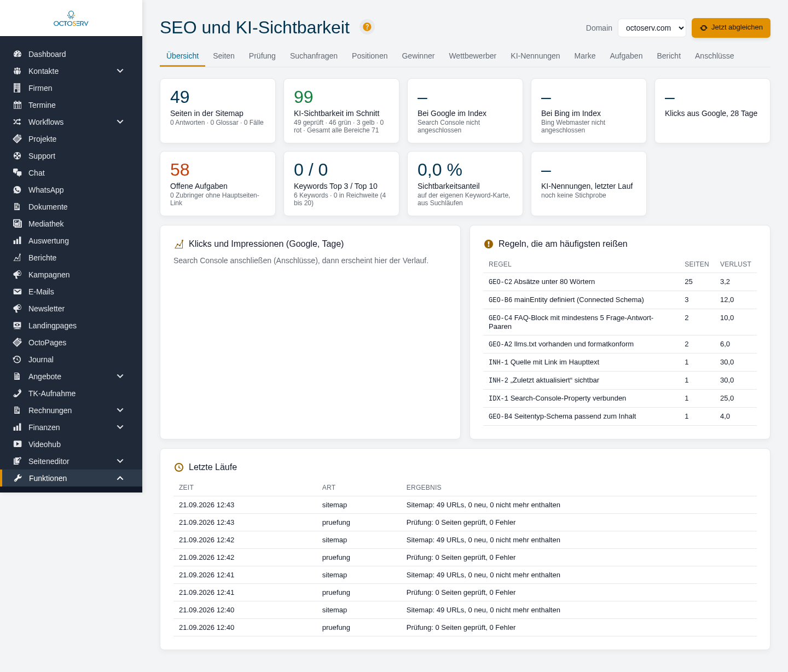Click the Jetzt abgleichen button

731,28
